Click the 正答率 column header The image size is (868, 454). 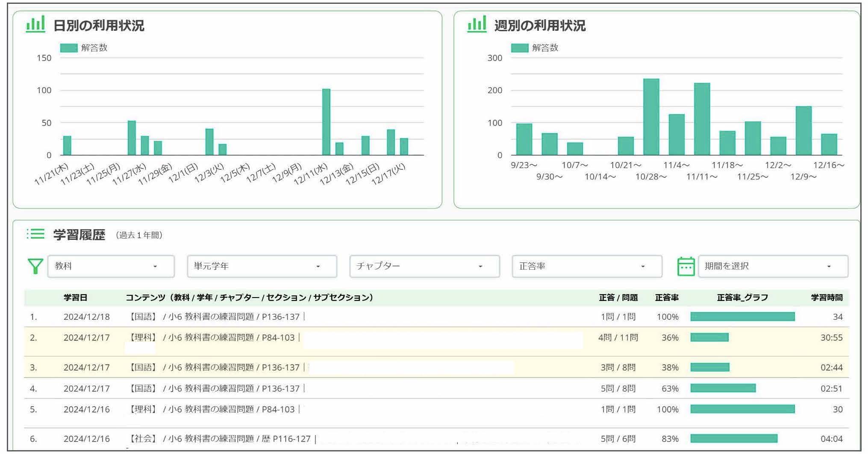click(667, 298)
